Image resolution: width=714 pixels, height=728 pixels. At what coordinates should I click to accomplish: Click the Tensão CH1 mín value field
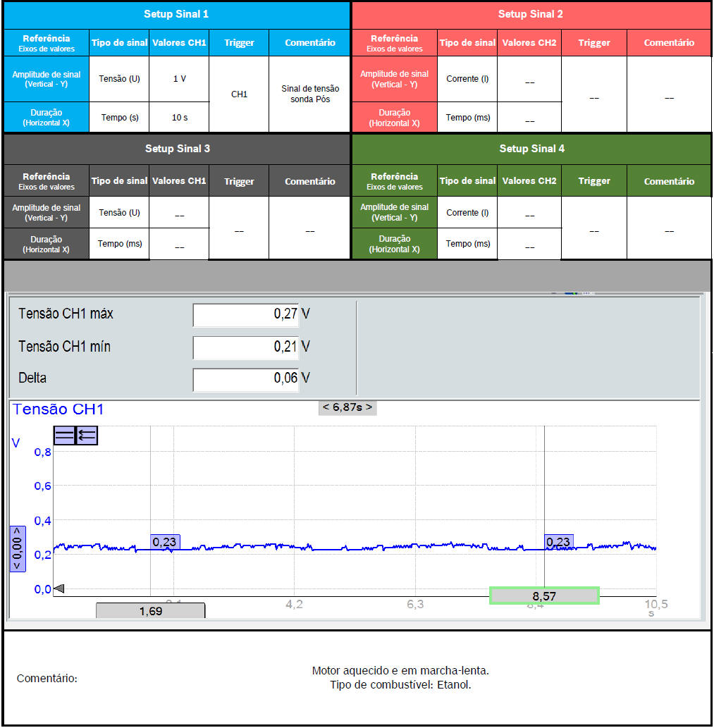pos(245,347)
